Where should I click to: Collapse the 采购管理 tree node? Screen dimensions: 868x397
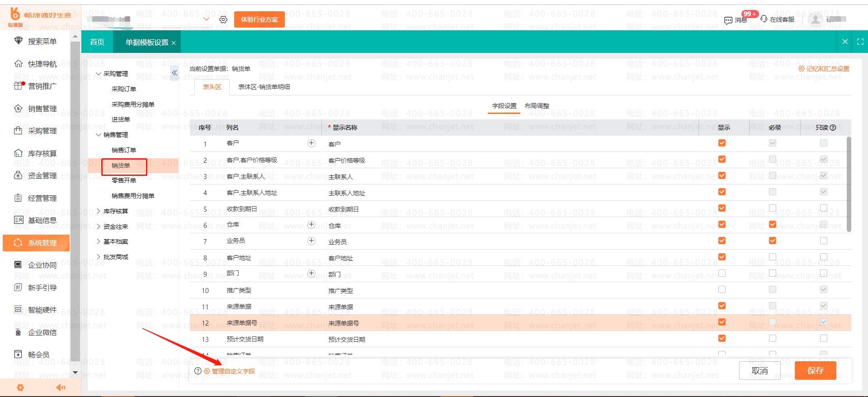pos(99,74)
